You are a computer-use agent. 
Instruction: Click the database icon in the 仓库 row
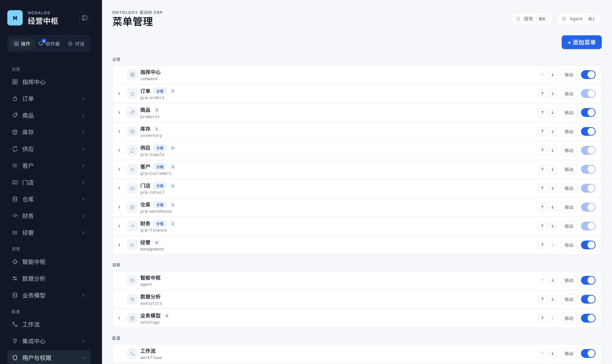tap(132, 207)
